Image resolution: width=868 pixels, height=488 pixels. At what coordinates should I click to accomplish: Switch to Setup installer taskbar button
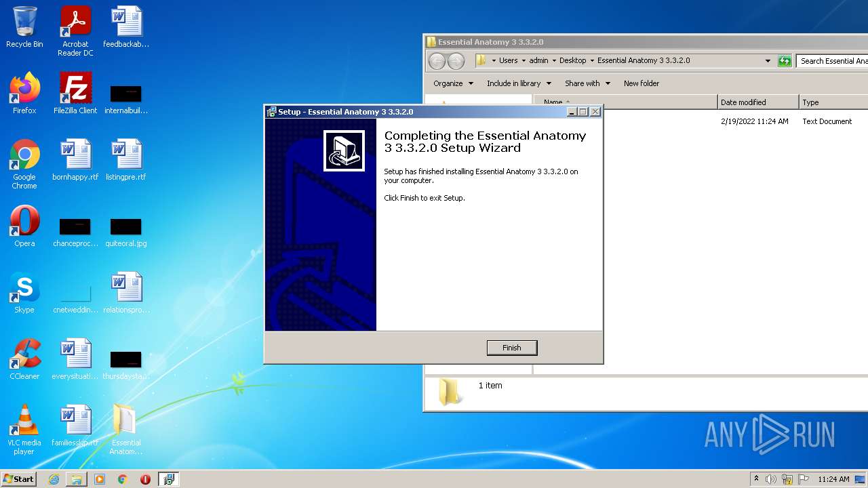(168, 479)
